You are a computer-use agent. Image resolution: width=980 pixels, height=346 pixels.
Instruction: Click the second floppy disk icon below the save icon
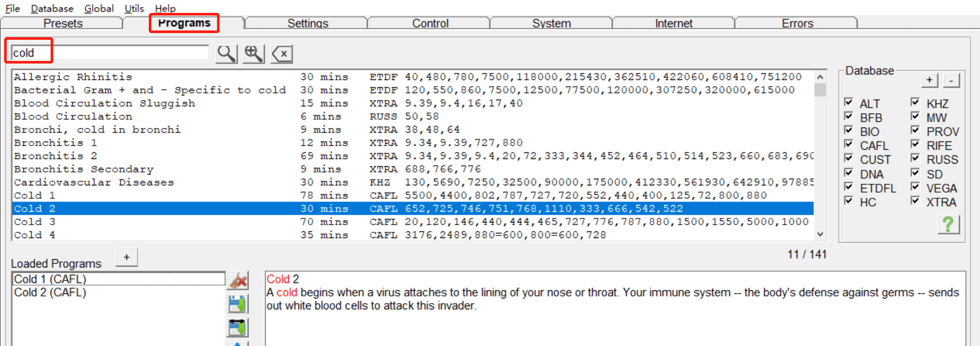(238, 328)
